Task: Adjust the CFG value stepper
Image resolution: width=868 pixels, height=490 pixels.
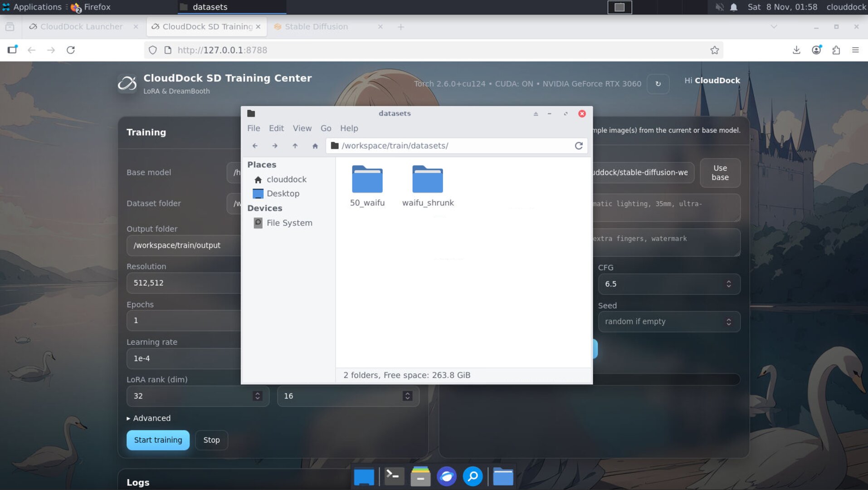Action: (x=728, y=284)
